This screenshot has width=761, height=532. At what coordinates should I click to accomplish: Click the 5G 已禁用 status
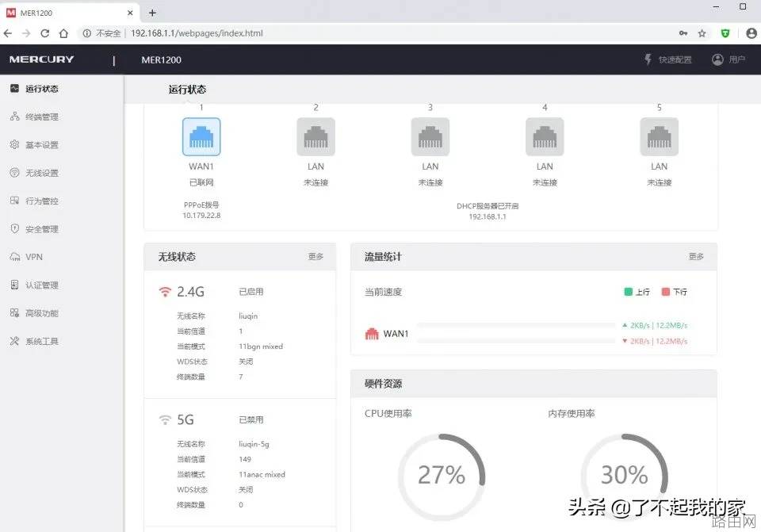pyautogui.click(x=251, y=420)
